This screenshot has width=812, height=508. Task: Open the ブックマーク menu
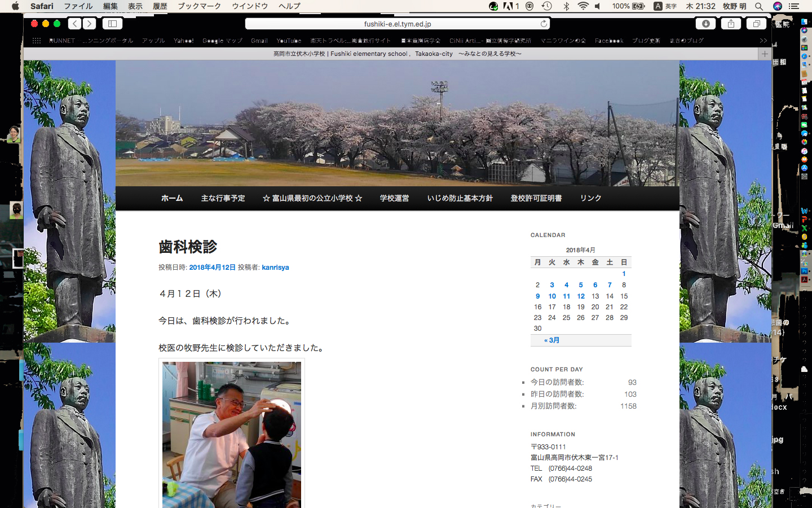point(200,6)
